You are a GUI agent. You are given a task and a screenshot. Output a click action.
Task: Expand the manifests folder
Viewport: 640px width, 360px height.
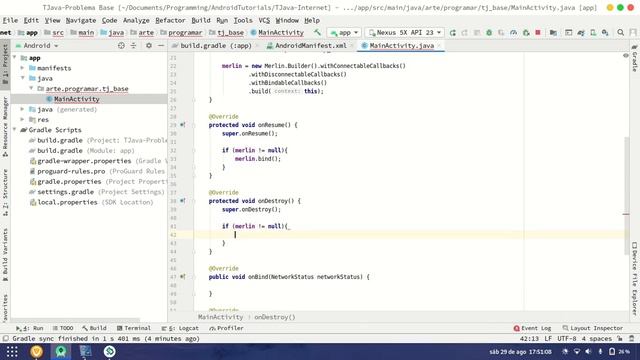click(x=23, y=68)
